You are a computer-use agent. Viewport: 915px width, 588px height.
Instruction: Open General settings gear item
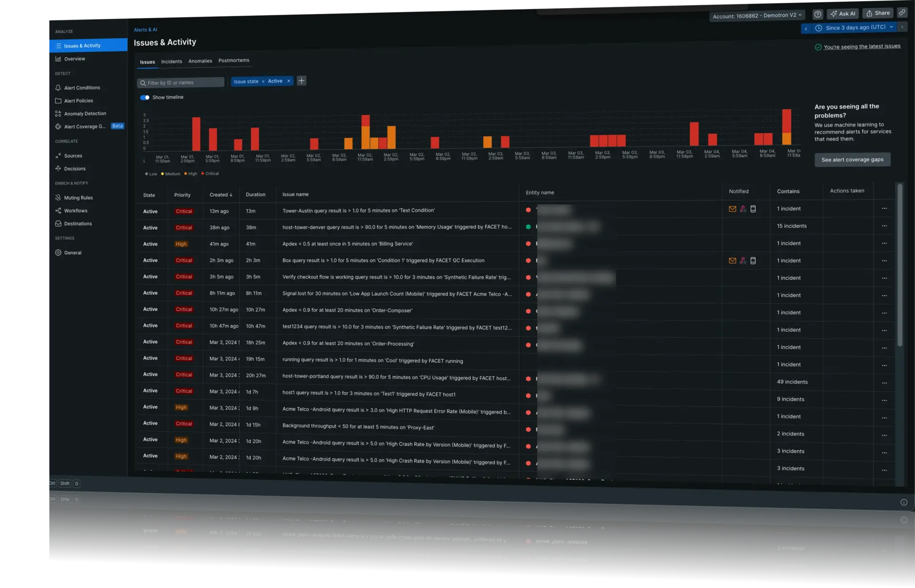[72, 253]
